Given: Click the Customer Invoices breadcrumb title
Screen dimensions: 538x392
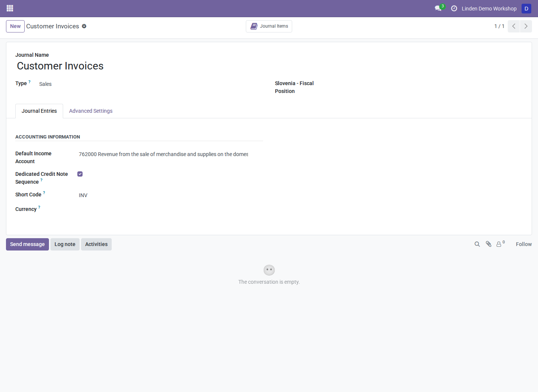Looking at the screenshot, I should tap(53, 26).
